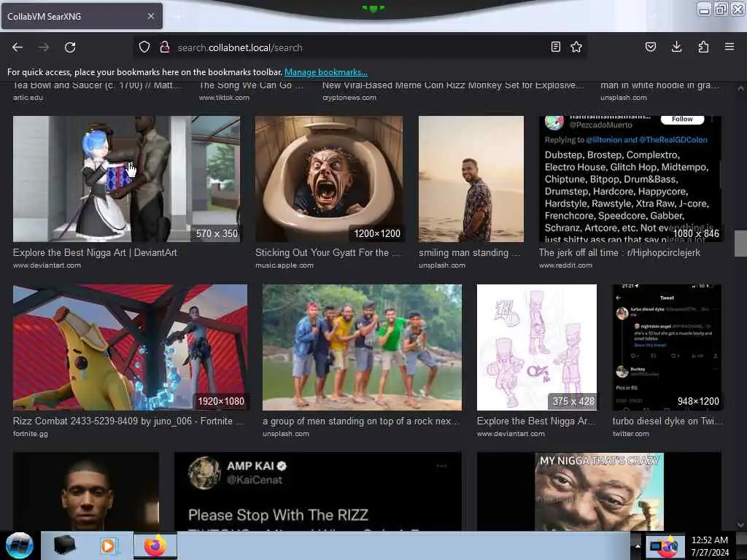This screenshot has width=747, height=560.
Task: Click the forward navigation arrow
Action: click(x=44, y=47)
